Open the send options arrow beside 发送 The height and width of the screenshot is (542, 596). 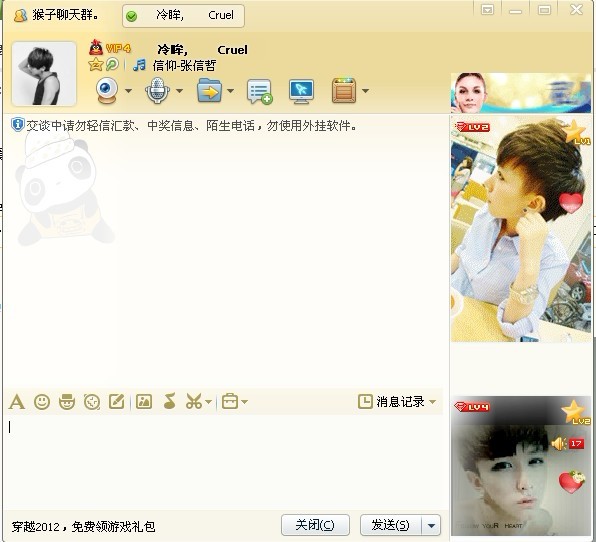click(x=431, y=525)
